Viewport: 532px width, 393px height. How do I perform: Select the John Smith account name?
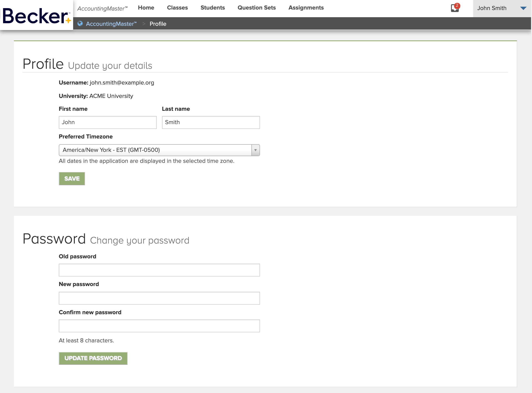[x=492, y=8]
